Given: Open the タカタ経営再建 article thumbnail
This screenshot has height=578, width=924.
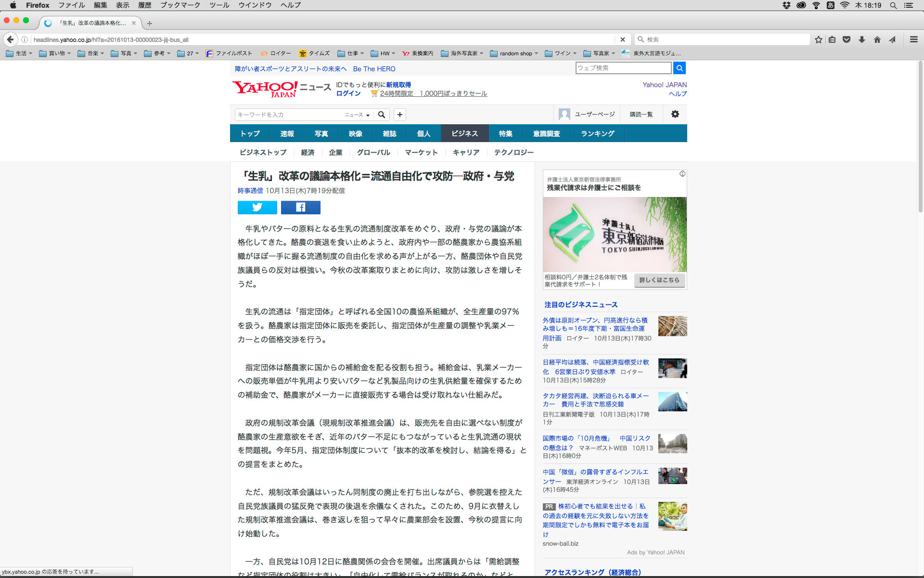Looking at the screenshot, I should click(x=672, y=402).
